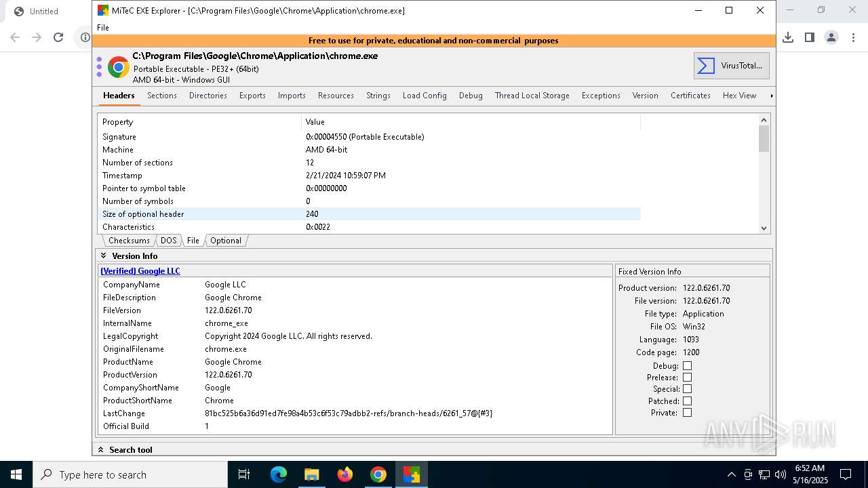Switch to Chrome from the taskbar
The width and height of the screenshot is (868, 488).
point(378,474)
